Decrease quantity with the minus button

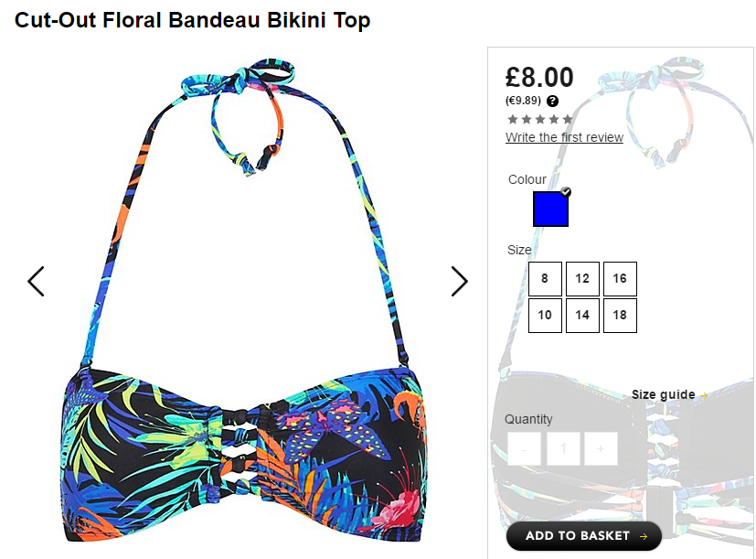click(524, 449)
